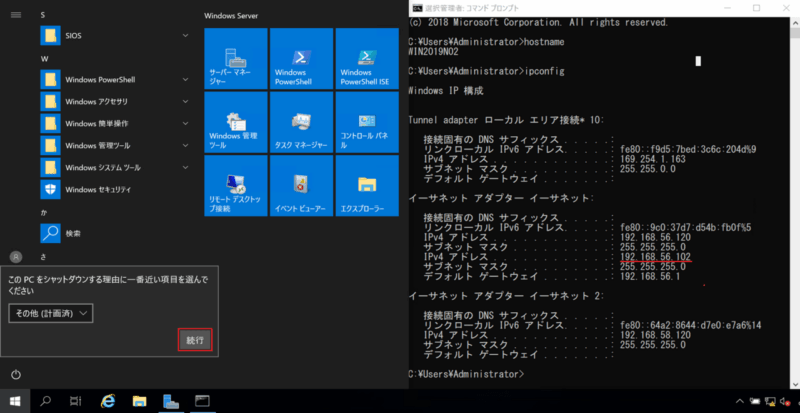Open リモート デスクトップ接続 tile
The width and height of the screenshot is (800, 413).
pos(236,186)
